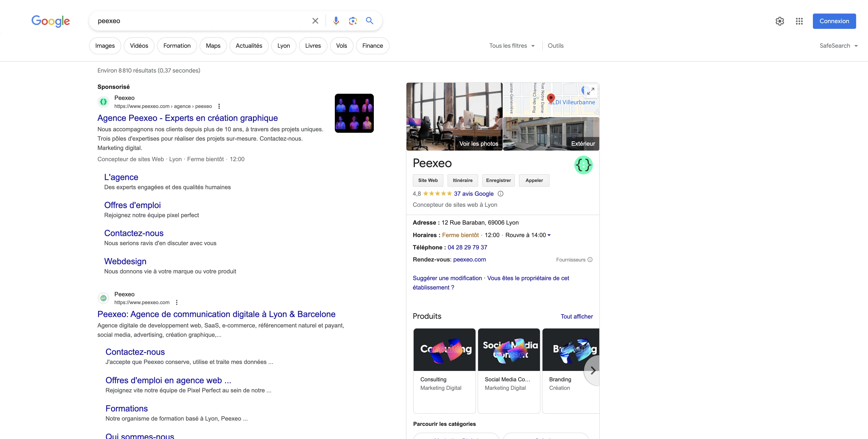The height and width of the screenshot is (439, 868).
Task: Click the Enregistrer button
Action: (498, 180)
